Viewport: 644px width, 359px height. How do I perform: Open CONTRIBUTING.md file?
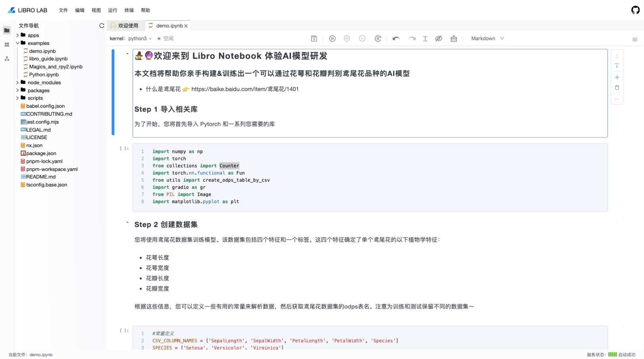[49, 114]
